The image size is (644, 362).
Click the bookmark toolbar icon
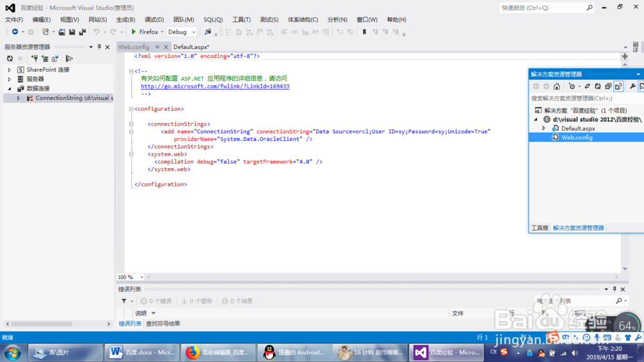[364, 32]
